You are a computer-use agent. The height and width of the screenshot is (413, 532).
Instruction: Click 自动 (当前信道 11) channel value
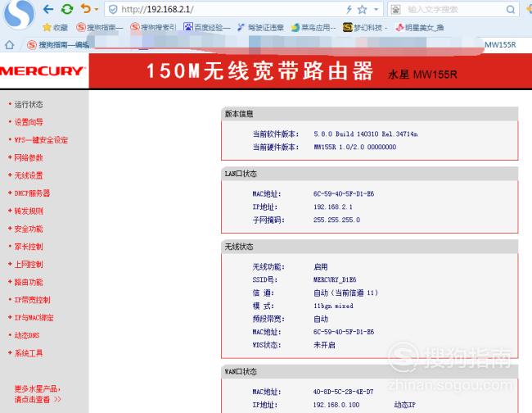tap(345, 293)
